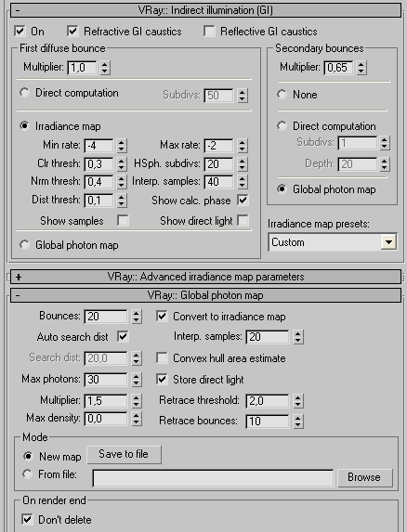This screenshot has height=532, width=407.
Task: Click the Min rate value field
Action: 98,146
